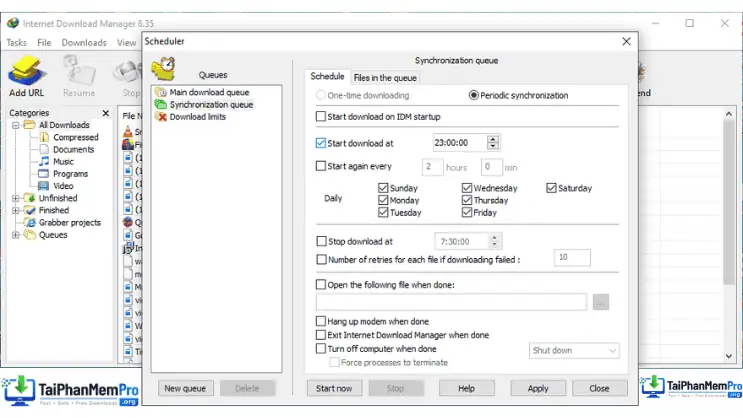Close the Categories panel with X
The width and height of the screenshot is (743, 418).
pos(106,113)
